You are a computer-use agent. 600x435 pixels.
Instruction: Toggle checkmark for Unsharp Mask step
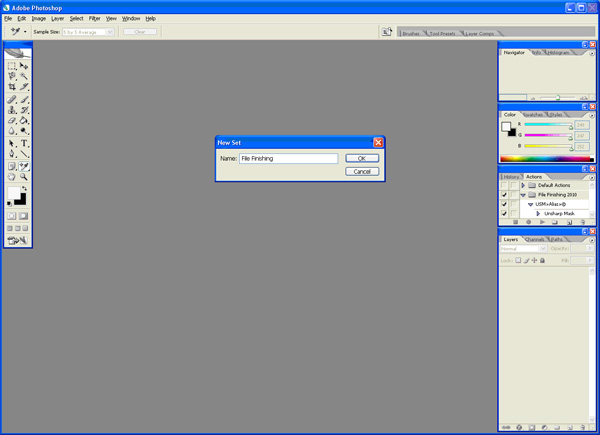click(x=504, y=213)
